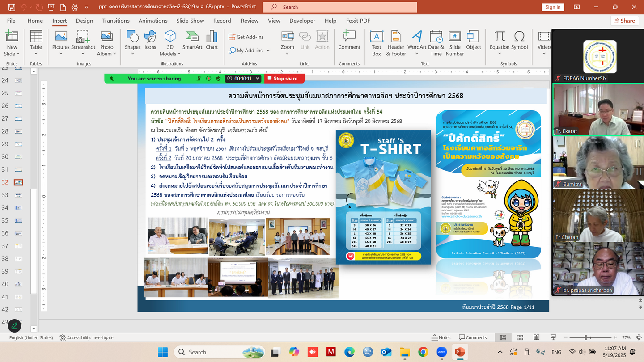Image resolution: width=644 pixels, height=362 pixels.
Task: Select slide 28 thumbnail
Action: (18, 131)
